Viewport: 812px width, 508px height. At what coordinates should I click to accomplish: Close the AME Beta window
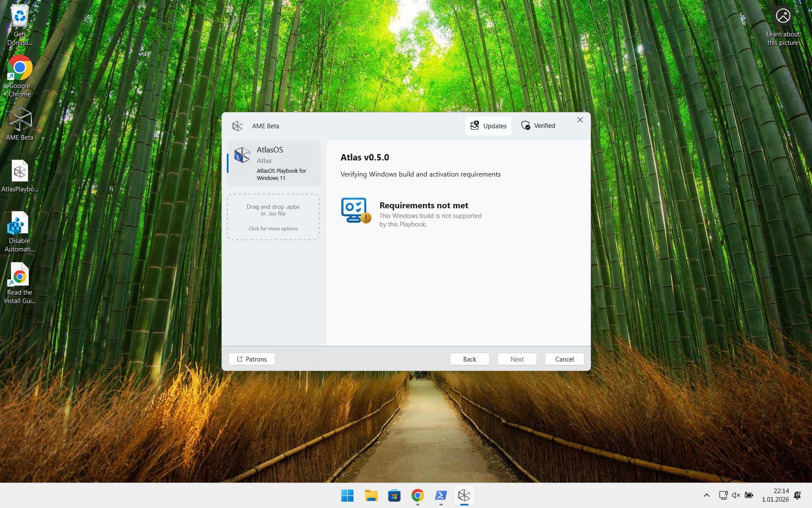(580, 120)
